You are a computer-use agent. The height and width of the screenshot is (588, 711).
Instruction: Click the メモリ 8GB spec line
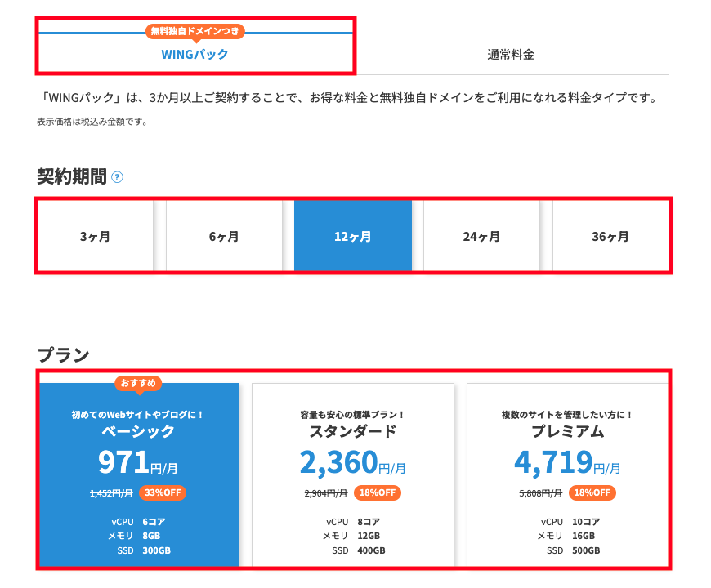click(134, 536)
